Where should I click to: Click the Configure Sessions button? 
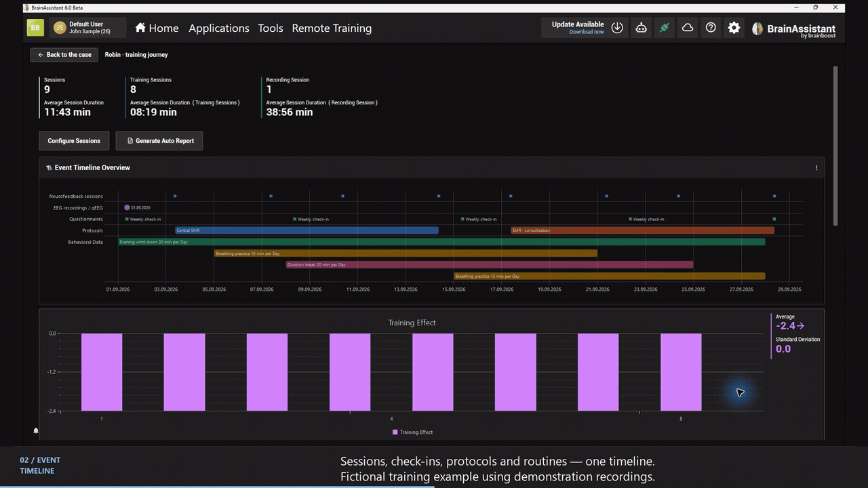74,141
